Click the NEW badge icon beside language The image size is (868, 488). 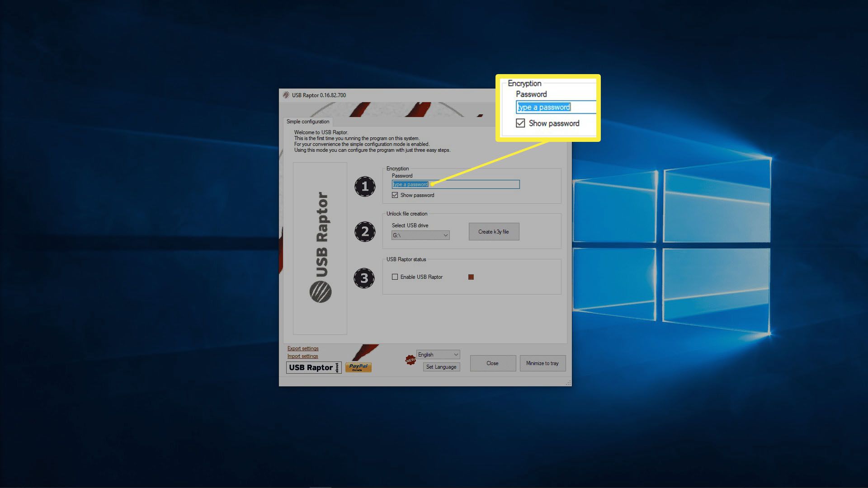coord(410,360)
